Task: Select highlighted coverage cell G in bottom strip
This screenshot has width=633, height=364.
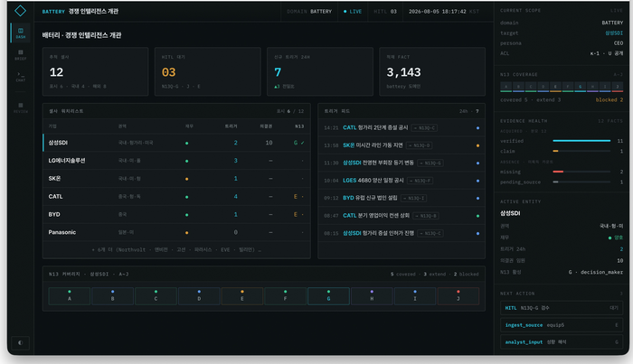Action: point(328,296)
